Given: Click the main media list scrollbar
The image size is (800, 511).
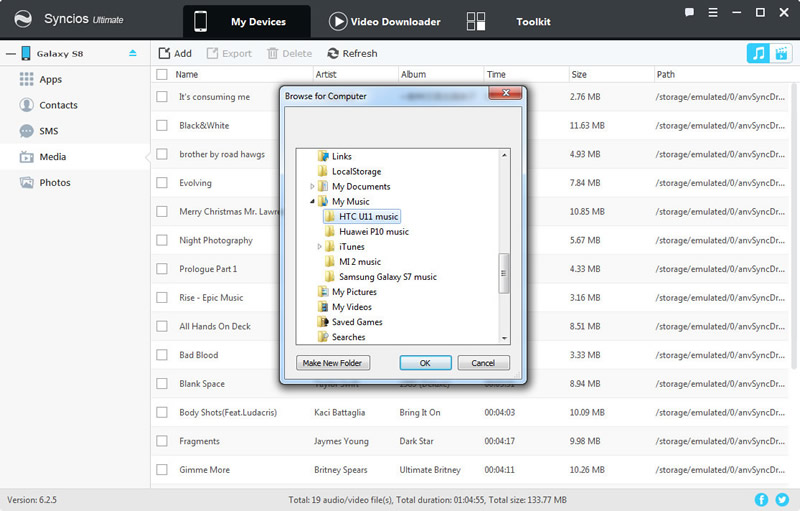Looking at the screenshot, I should (x=794, y=226).
